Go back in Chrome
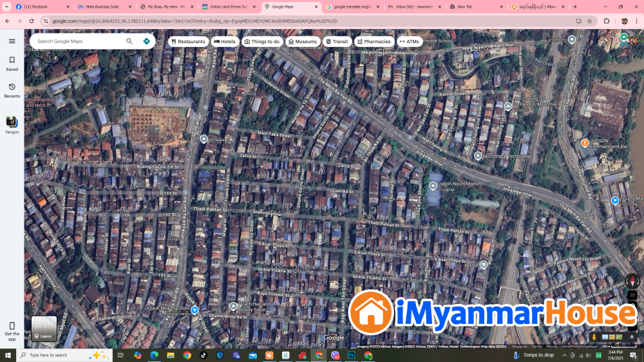 pyautogui.click(x=8, y=21)
